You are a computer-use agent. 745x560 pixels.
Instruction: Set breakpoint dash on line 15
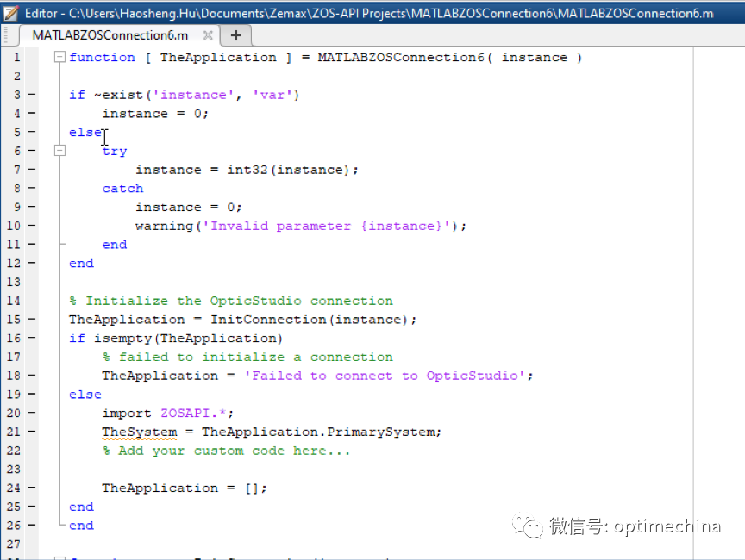[31, 319]
